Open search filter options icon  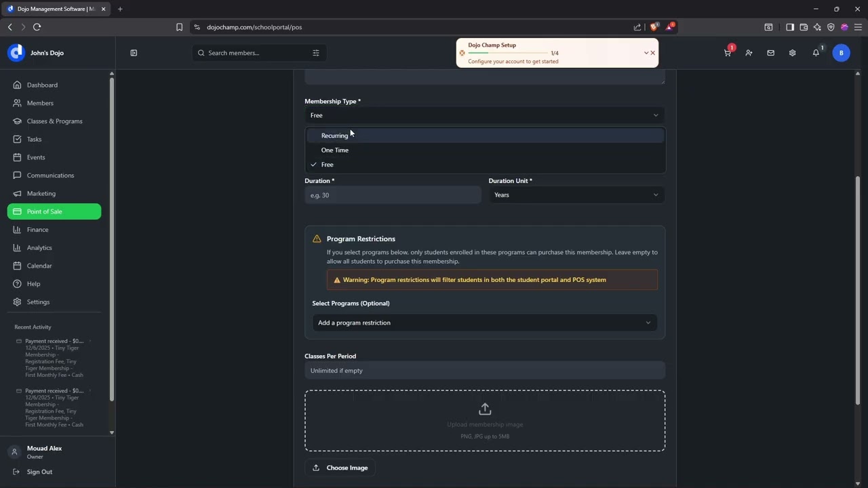[316, 53]
